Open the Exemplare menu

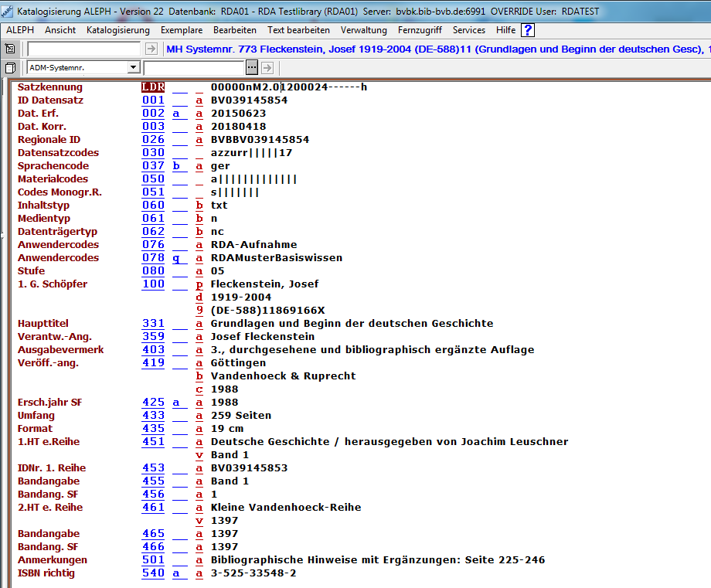click(x=182, y=30)
